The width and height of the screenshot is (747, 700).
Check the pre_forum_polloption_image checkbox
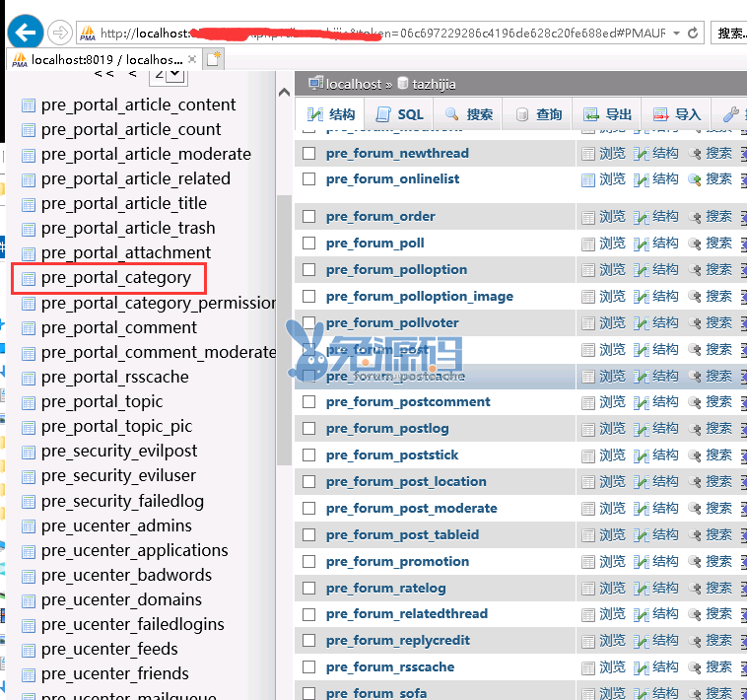pos(308,297)
